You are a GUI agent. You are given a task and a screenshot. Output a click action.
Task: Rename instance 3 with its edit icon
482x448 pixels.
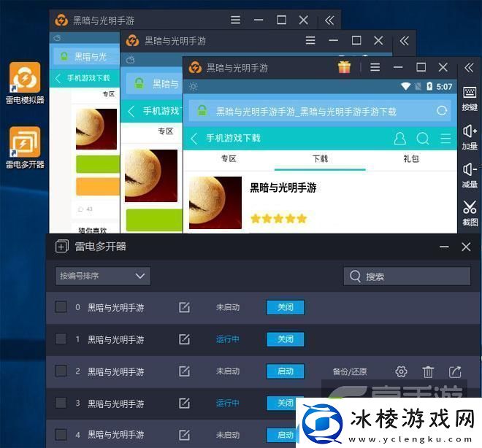pos(184,403)
